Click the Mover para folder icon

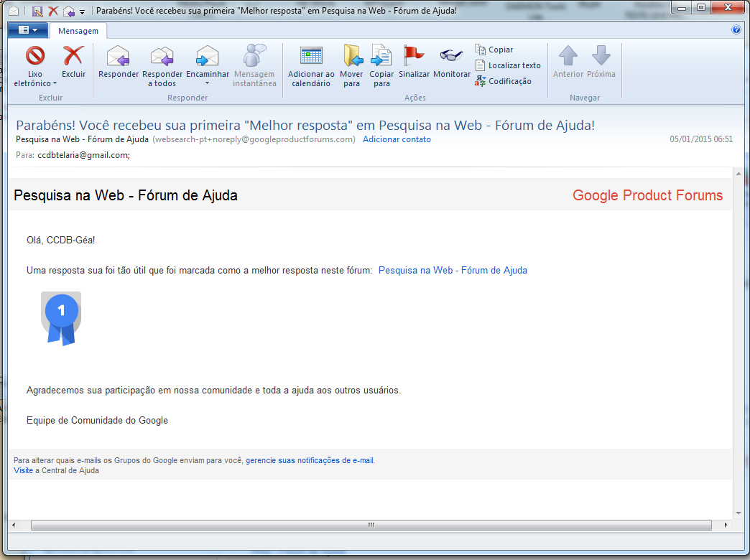(351, 56)
